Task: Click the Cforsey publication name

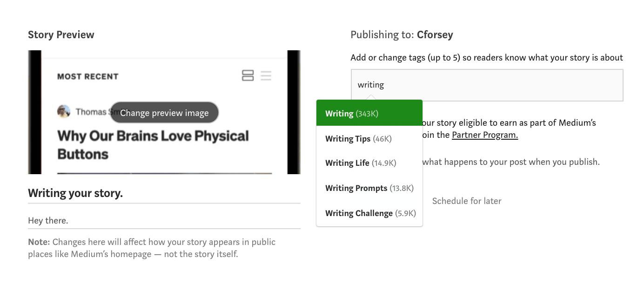Action: (x=435, y=34)
